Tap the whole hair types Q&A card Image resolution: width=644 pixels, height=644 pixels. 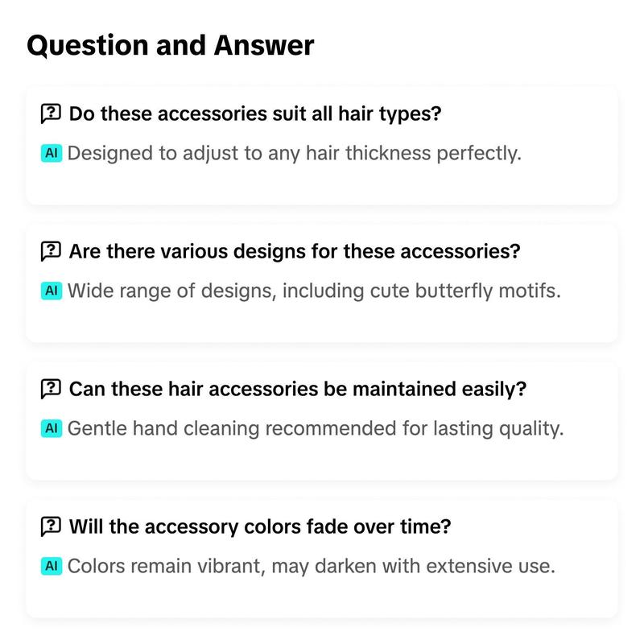tap(321, 145)
